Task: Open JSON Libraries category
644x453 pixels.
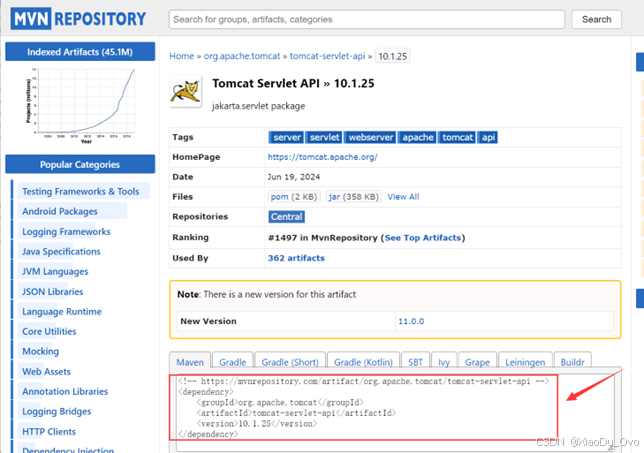Action: point(53,292)
